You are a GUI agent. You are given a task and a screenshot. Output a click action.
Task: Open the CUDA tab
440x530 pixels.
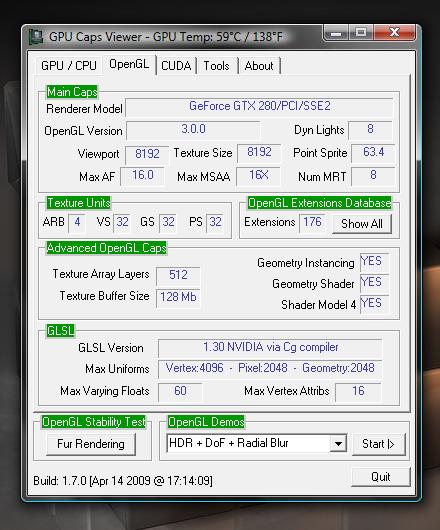[x=176, y=66]
